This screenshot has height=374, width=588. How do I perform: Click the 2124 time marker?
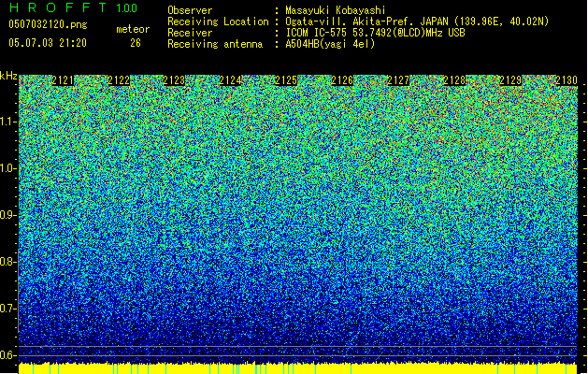[230, 80]
